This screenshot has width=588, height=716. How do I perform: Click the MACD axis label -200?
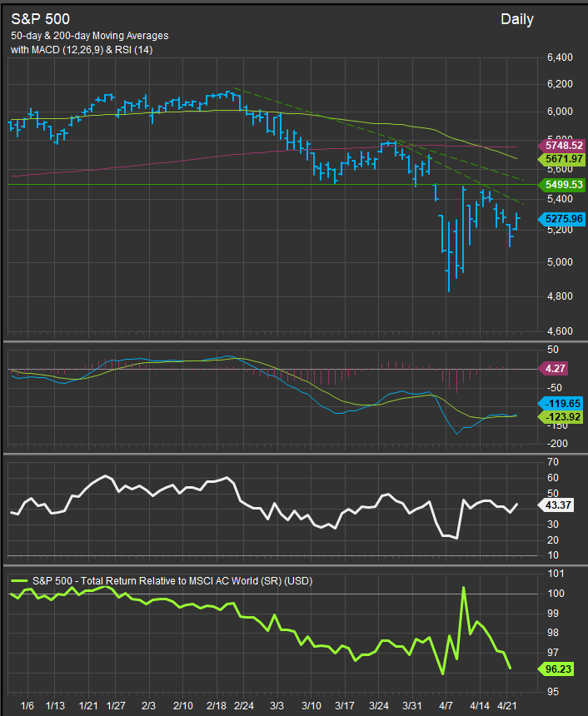click(557, 444)
